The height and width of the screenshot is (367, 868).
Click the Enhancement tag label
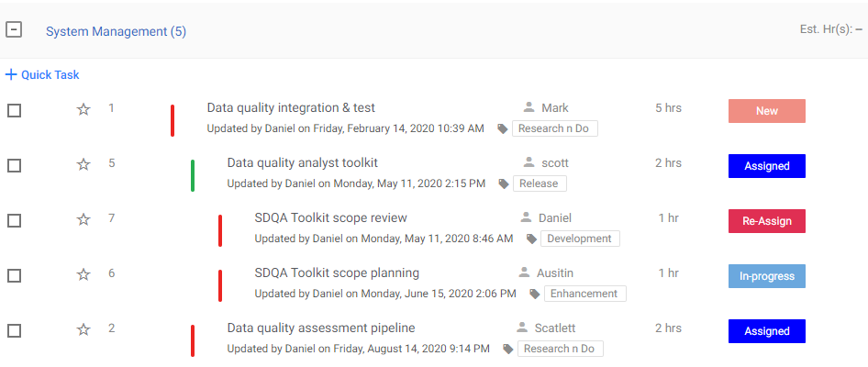coord(584,294)
